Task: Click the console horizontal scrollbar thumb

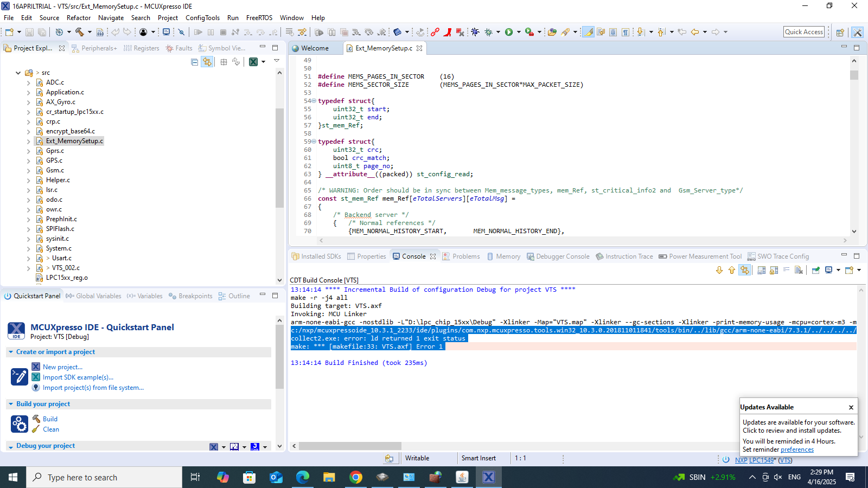Action: click(x=350, y=446)
